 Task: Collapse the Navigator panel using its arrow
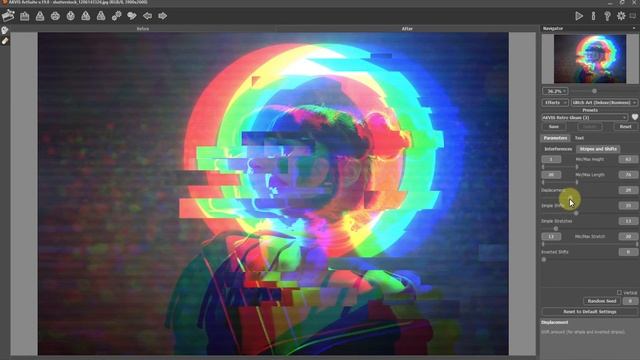click(634, 28)
